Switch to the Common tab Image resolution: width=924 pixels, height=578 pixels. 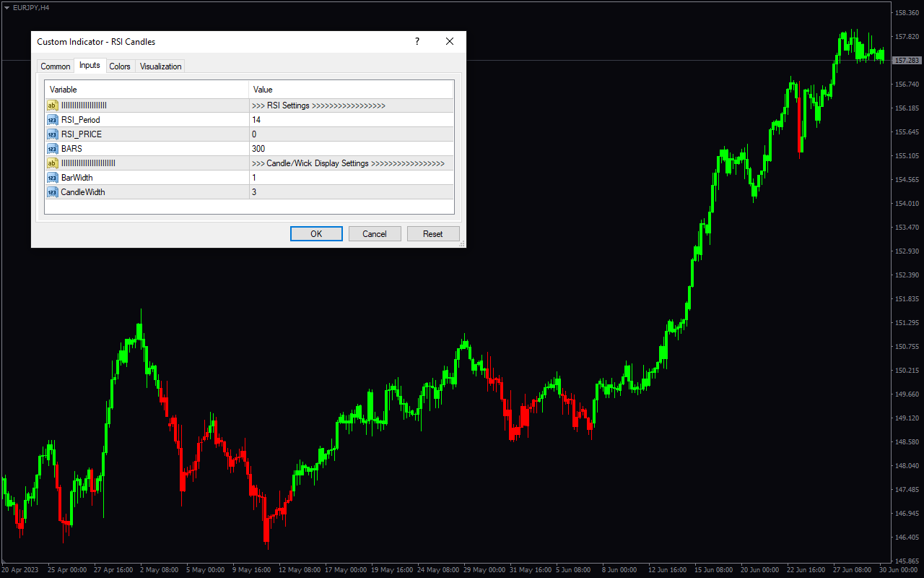[x=55, y=66]
